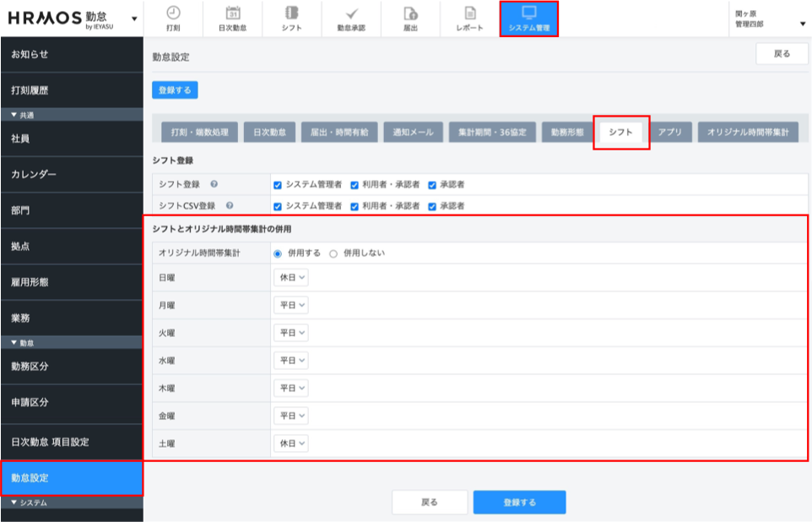Viewport: 812px width, 522px height.
Task: Open the 金曜 day type dropdown
Action: [x=291, y=416]
